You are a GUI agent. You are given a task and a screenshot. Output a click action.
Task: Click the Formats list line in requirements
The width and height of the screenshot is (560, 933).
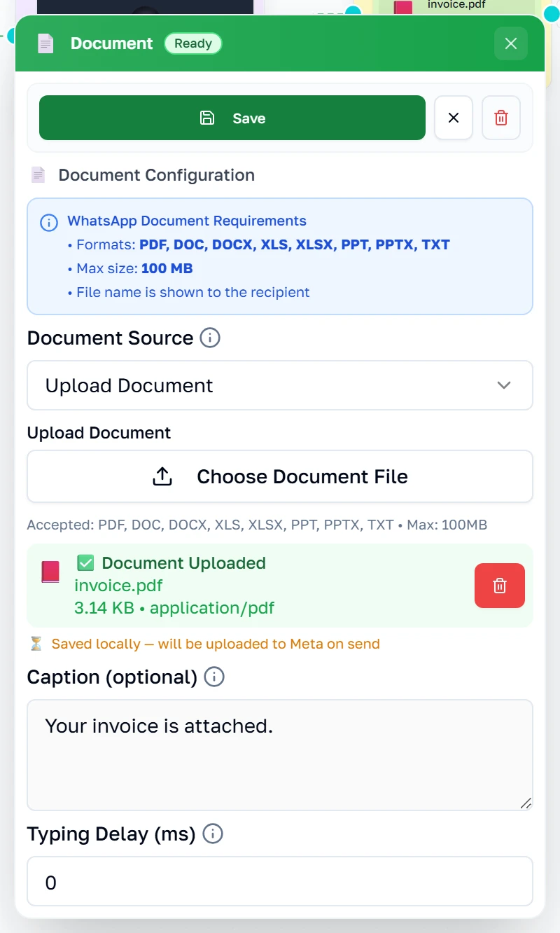[258, 244]
